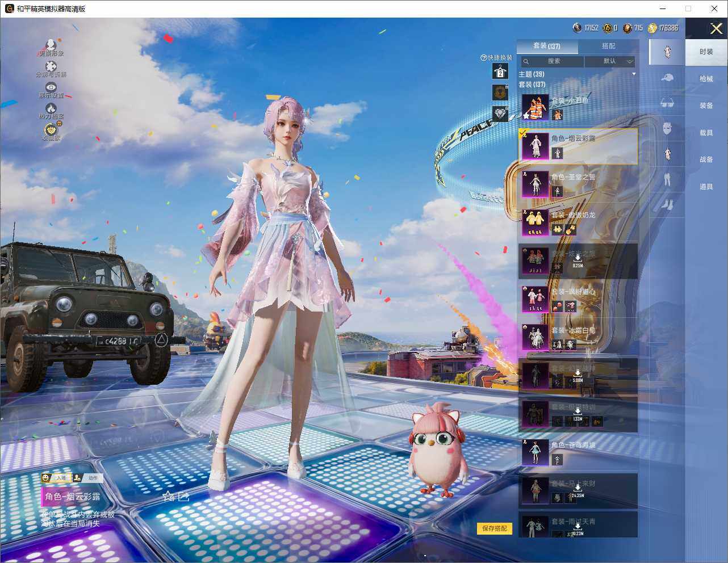Open the quick-change hanger slot 2 icon

coord(500,72)
